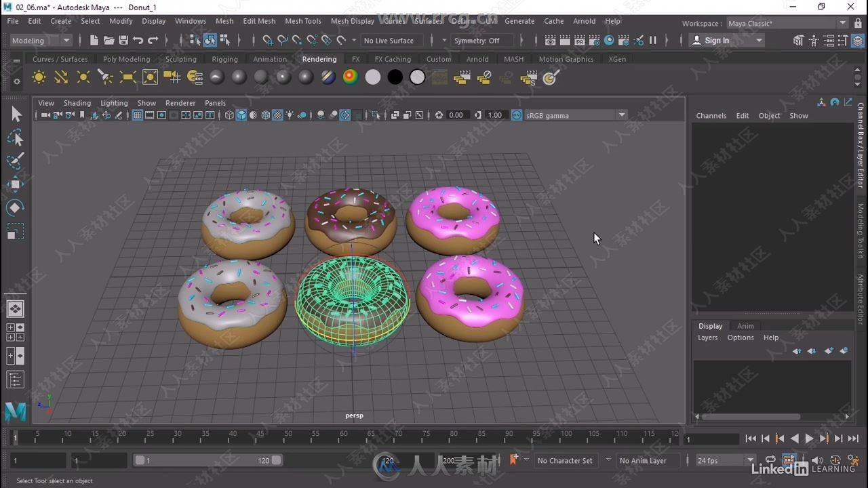The height and width of the screenshot is (488, 868).
Task: Undo the last action in status line
Action: pos(138,41)
